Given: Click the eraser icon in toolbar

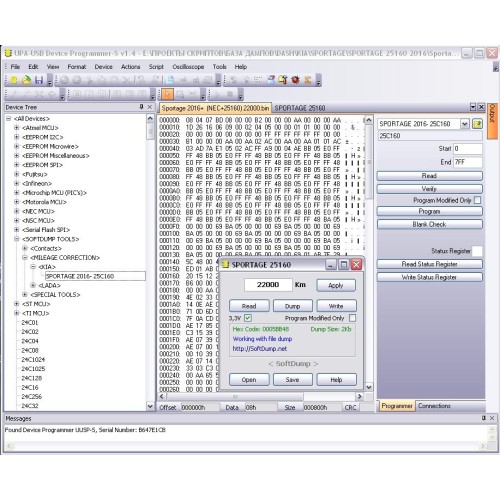Looking at the screenshot, I should coord(271,80).
